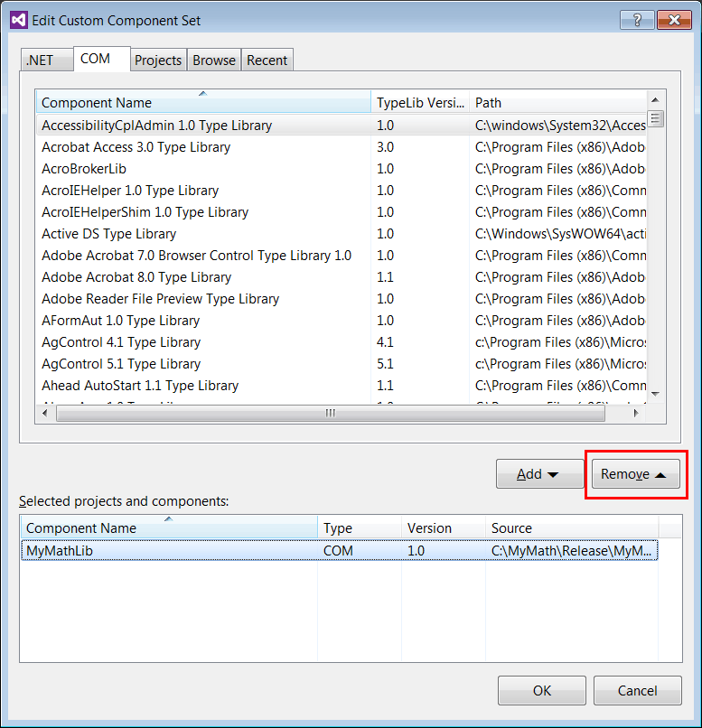The width and height of the screenshot is (702, 728).
Task: Open the Projects tab
Action: point(158,60)
